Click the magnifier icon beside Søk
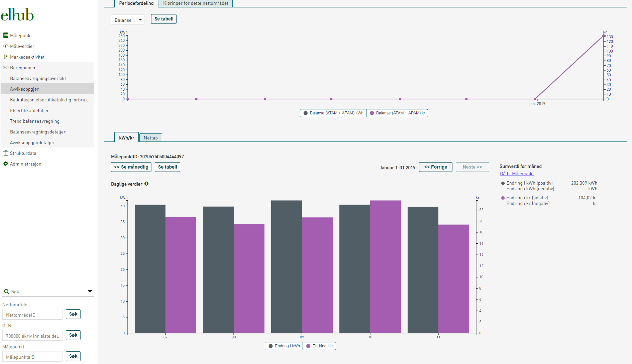This screenshot has width=632, height=364. click(x=7, y=291)
